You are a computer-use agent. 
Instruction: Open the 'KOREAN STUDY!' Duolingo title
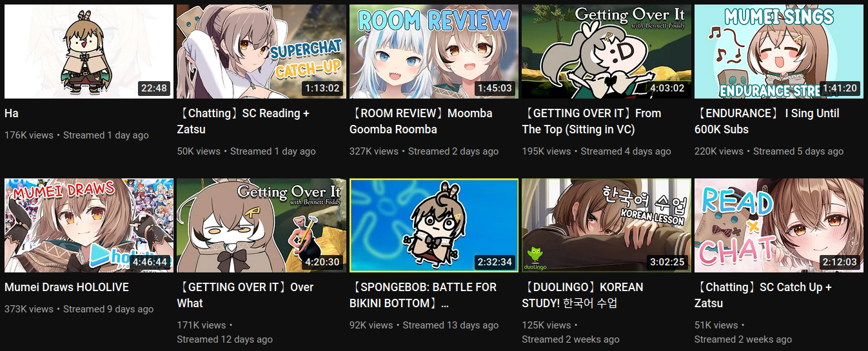click(x=582, y=295)
